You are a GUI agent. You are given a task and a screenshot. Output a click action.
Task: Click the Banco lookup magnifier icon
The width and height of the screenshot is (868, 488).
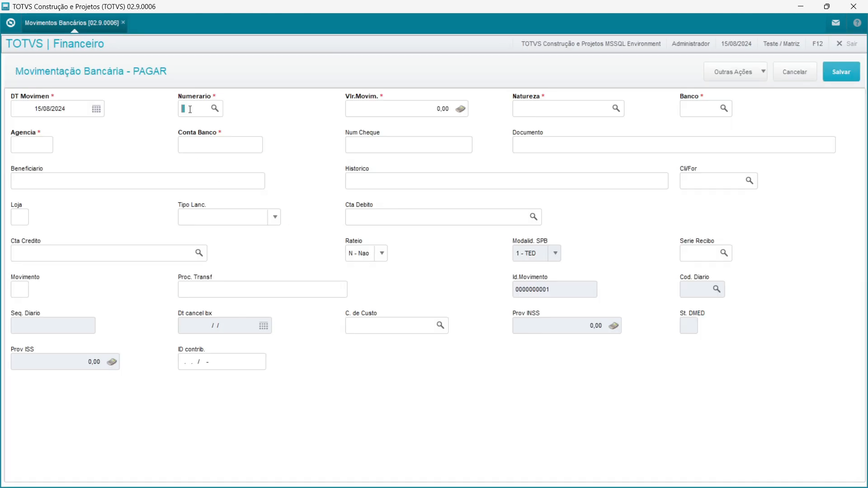[724, 108]
